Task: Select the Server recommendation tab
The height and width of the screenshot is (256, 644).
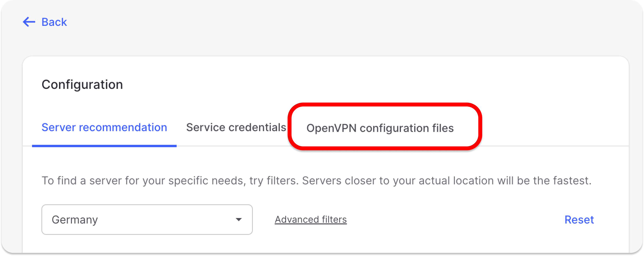Action: [104, 127]
